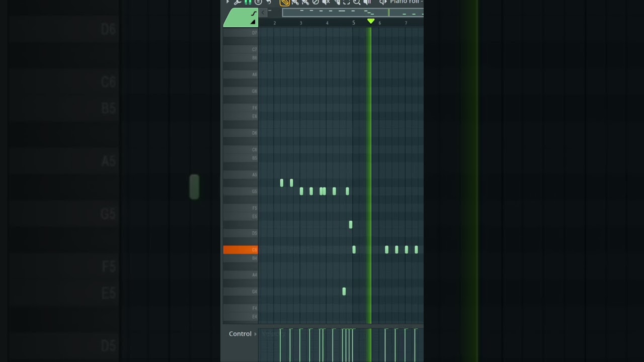Viewport: 644px width, 362px height.
Task: Click the last velocity bar in Control lane
Action: (416, 345)
